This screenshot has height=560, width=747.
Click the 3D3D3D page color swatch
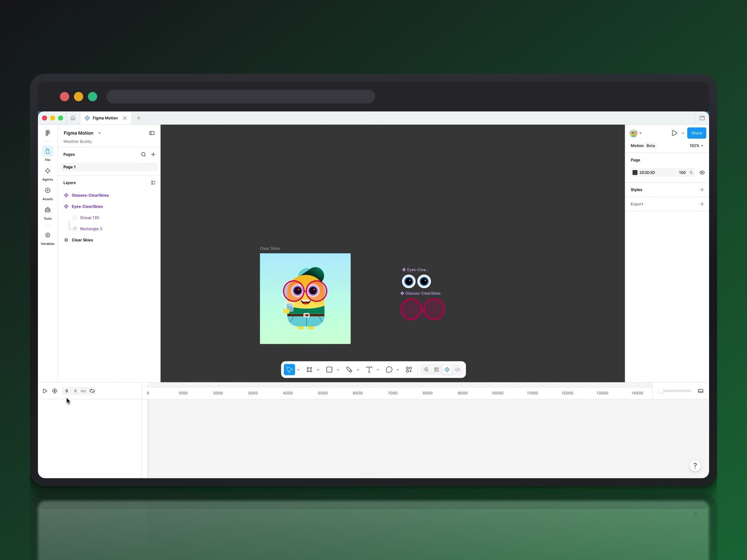[x=635, y=173]
